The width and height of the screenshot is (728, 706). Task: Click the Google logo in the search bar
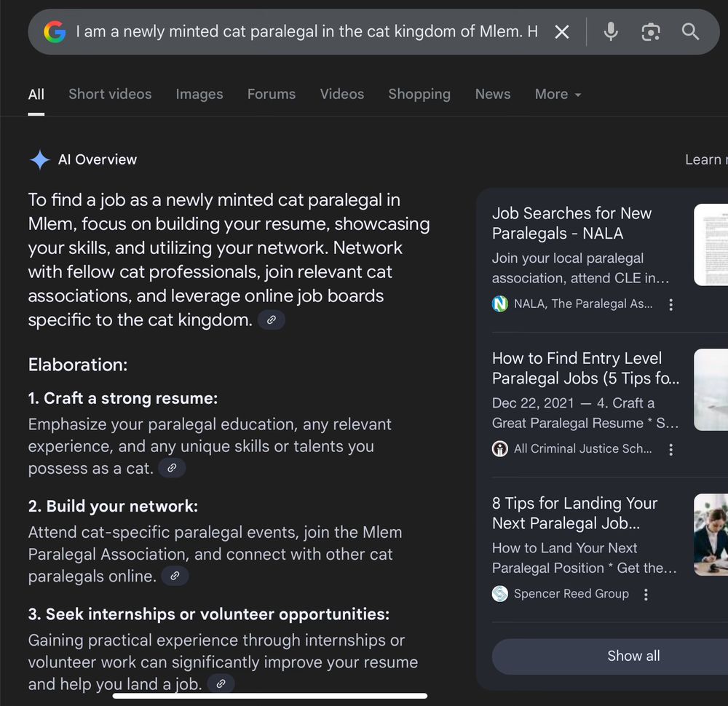54,31
